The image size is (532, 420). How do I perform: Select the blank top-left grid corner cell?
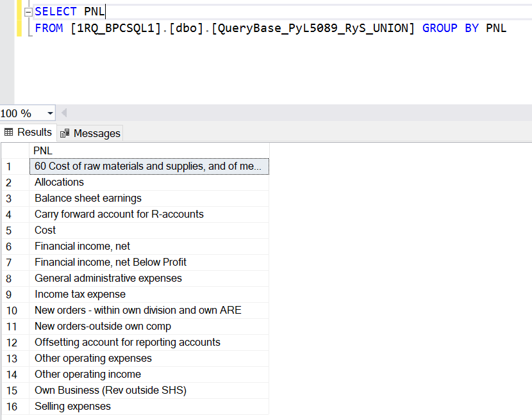click(x=15, y=150)
